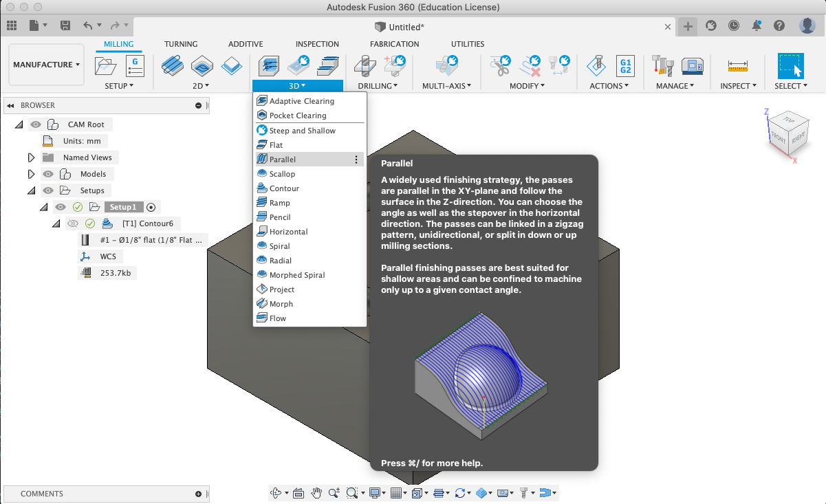The image size is (826, 504).
Task: Click the Post Process G1 G2 icon
Action: click(x=625, y=66)
